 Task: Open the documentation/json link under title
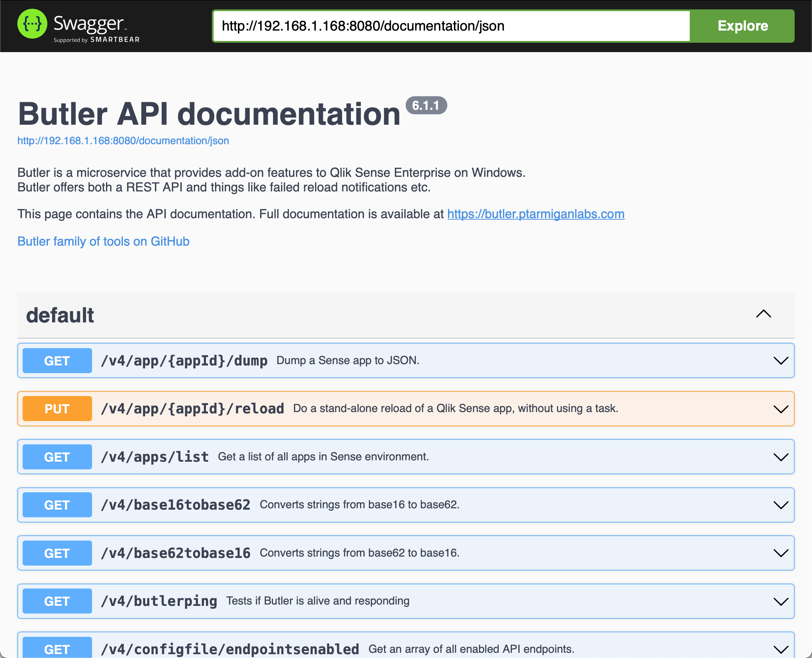[x=123, y=141]
